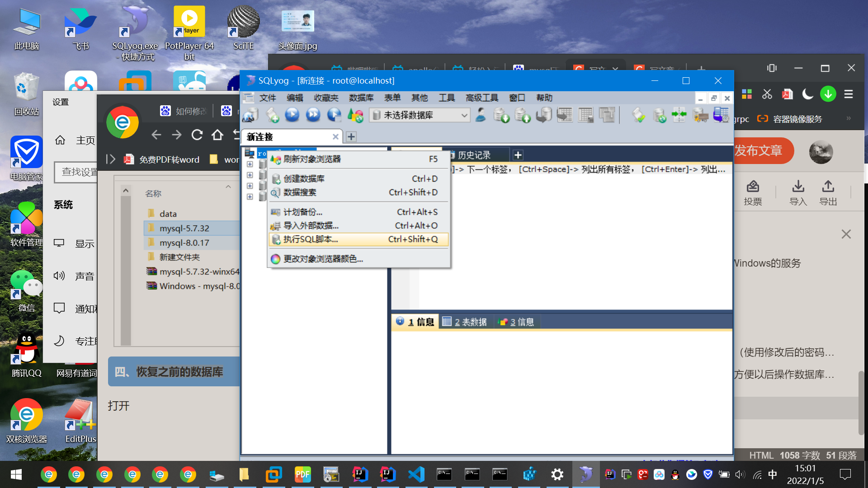Click SQLyog dolphin icon on taskbar

click(x=585, y=474)
